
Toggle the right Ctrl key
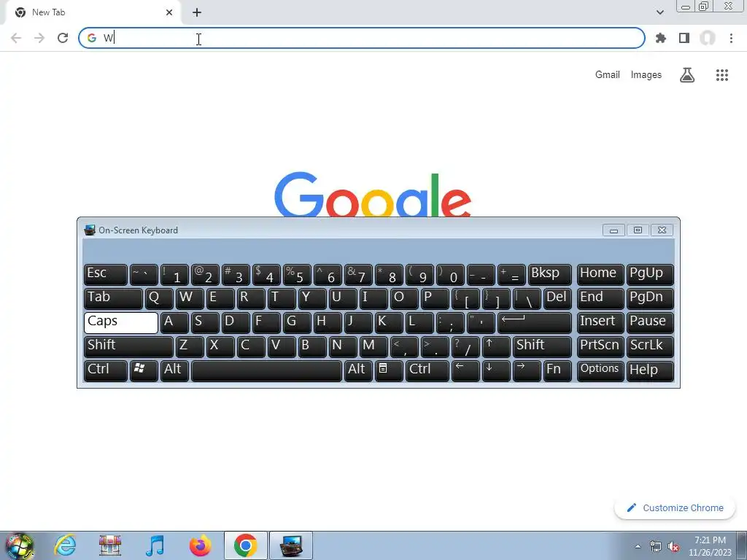[427, 370]
